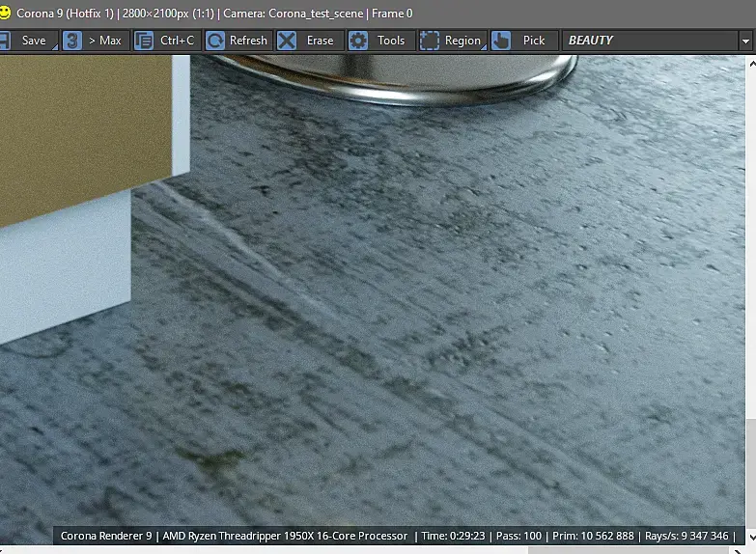Click the Corona smiley icon in title bar
The image size is (756, 554).
tap(5, 13)
